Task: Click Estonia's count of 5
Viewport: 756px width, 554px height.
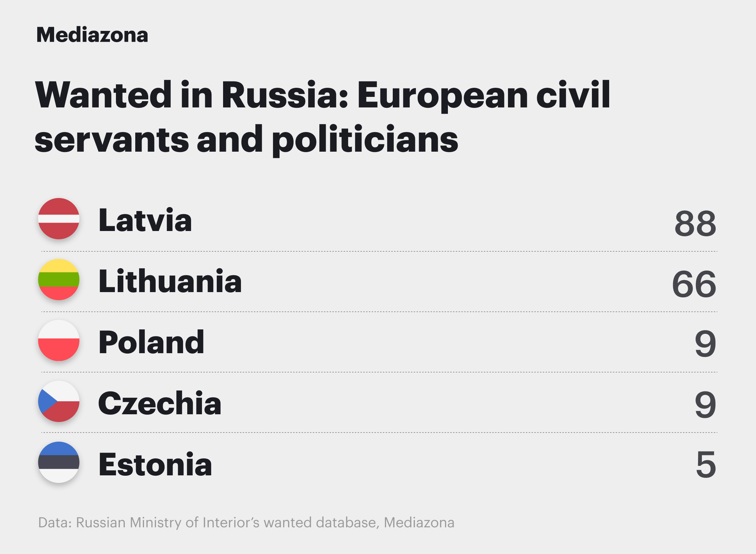Action: [706, 465]
